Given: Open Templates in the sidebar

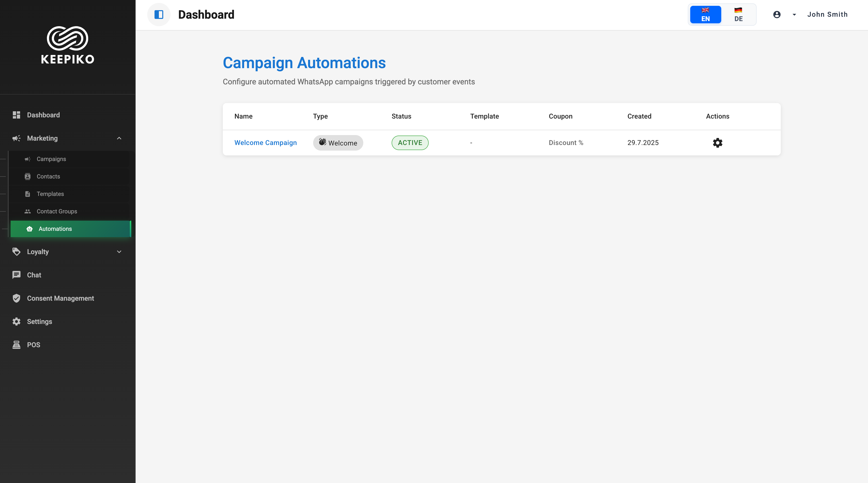Looking at the screenshot, I should pyautogui.click(x=50, y=194).
